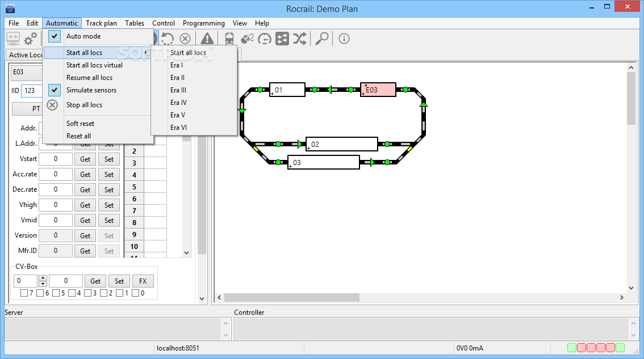Click Get button for Vhigh
This screenshot has width=644, height=359.
point(85,205)
